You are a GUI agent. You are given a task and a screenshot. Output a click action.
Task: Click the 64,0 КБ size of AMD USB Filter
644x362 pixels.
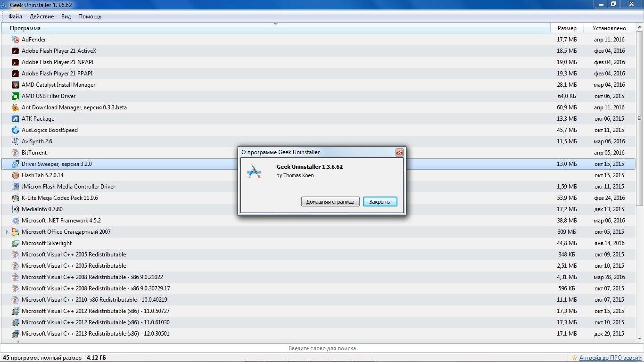(x=567, y=96)
